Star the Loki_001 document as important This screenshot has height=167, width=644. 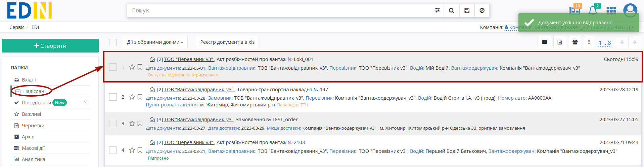(132, 67)
